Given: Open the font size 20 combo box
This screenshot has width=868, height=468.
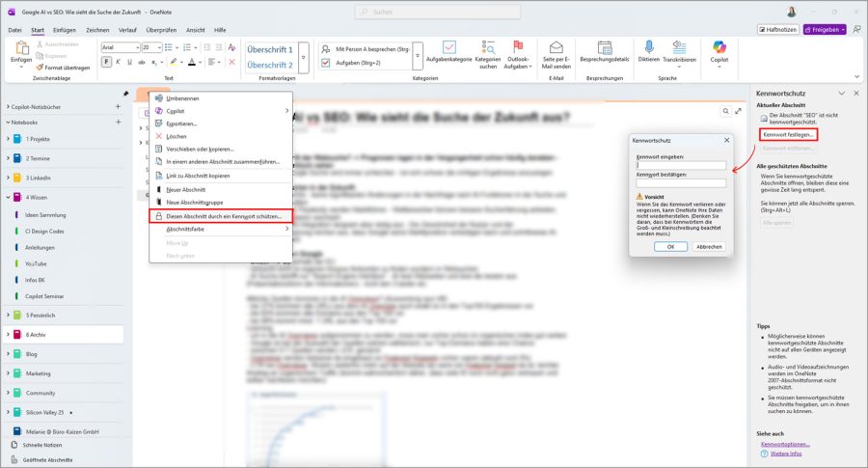Looking at the screenshot, I should (151, 47).
